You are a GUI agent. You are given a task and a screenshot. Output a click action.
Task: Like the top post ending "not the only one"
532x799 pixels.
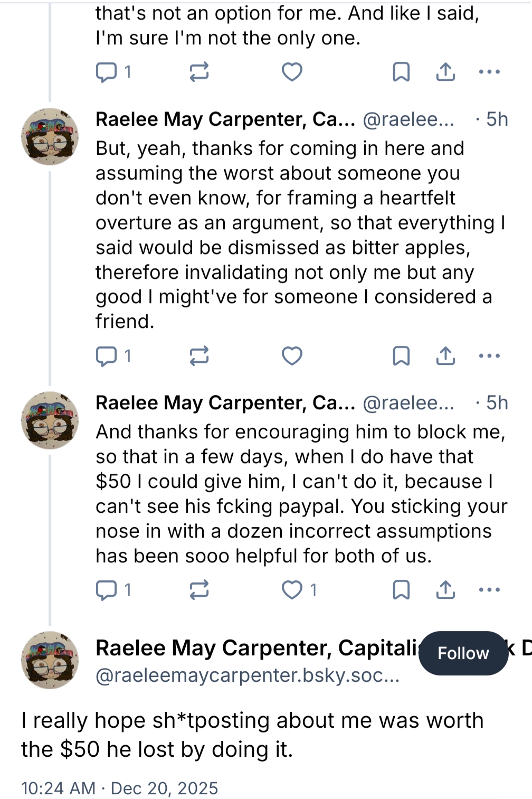[292, 71]
